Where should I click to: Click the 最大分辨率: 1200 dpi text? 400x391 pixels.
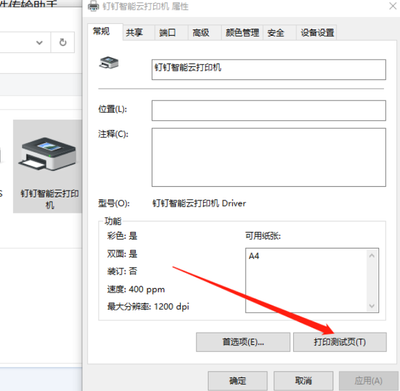[148, 306]
